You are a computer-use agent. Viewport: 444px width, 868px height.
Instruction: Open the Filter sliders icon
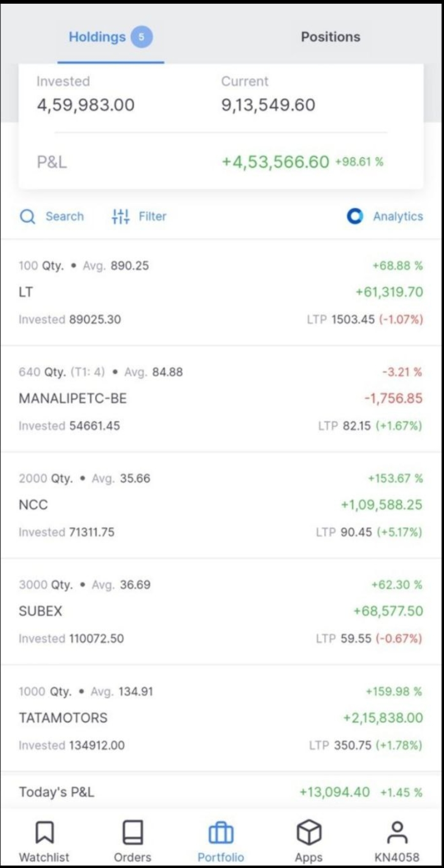pos(120,216)
